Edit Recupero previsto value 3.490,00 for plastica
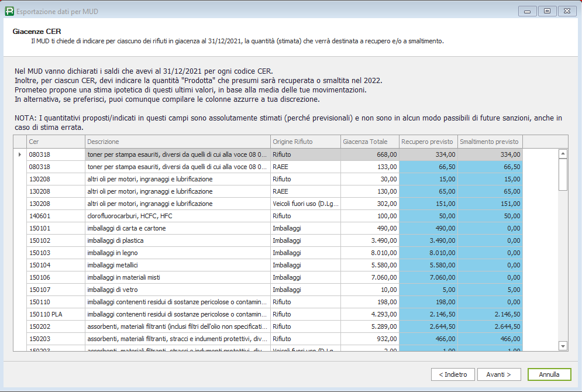 428,240
